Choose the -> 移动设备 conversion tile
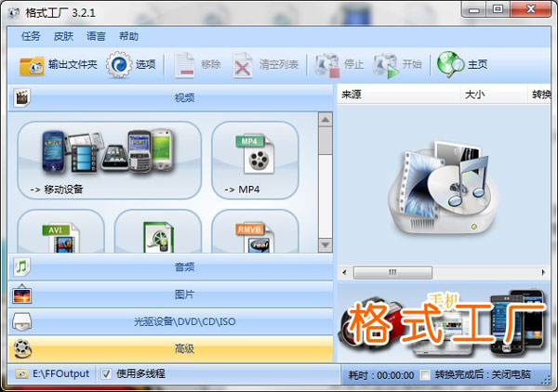 (110, 161)
